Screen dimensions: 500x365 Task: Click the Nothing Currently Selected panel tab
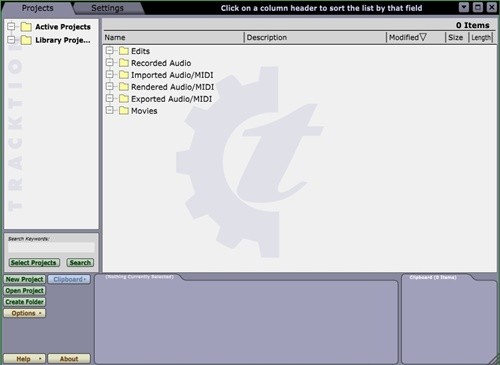click(x=139, y=277)
